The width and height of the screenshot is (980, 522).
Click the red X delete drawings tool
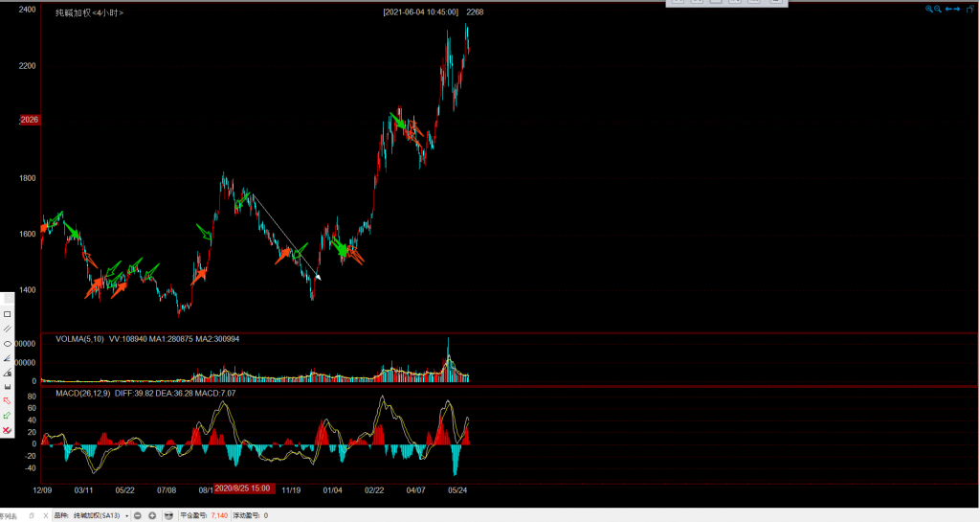click(x=8, y=429)
